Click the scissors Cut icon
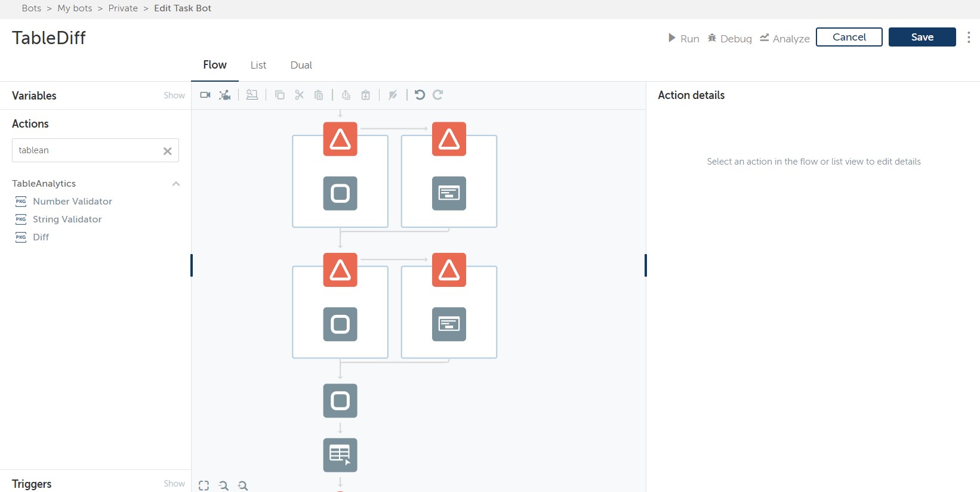 click(x=300, y=95)
